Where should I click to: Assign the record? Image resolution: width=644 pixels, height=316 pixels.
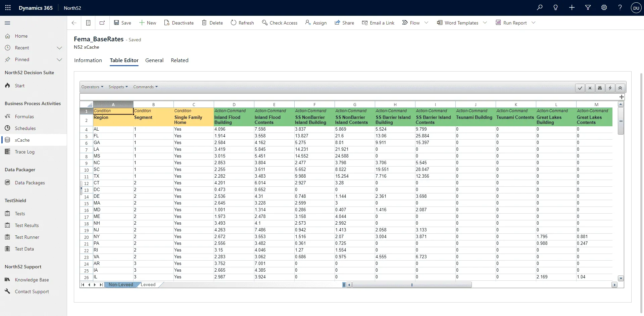(316, 23)
